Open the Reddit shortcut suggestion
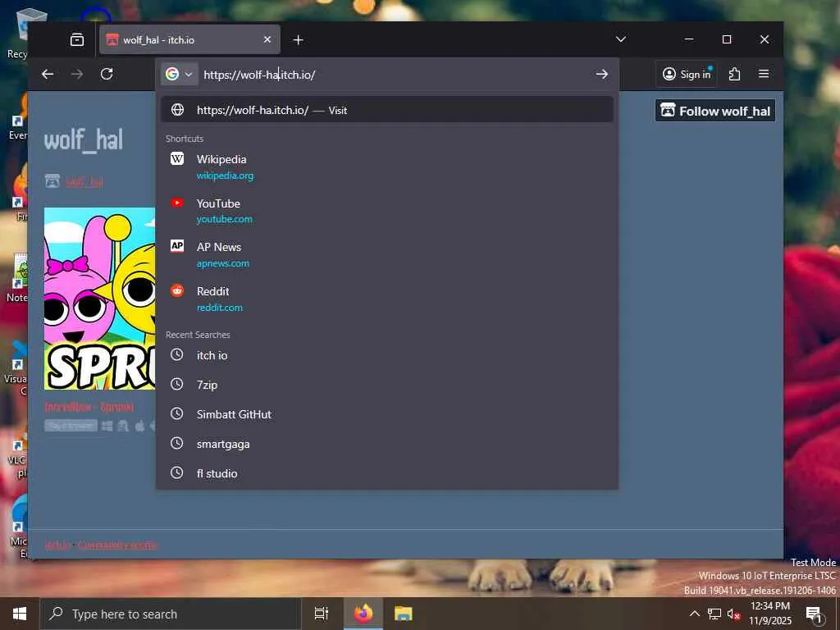 click(x=387, y=299)
